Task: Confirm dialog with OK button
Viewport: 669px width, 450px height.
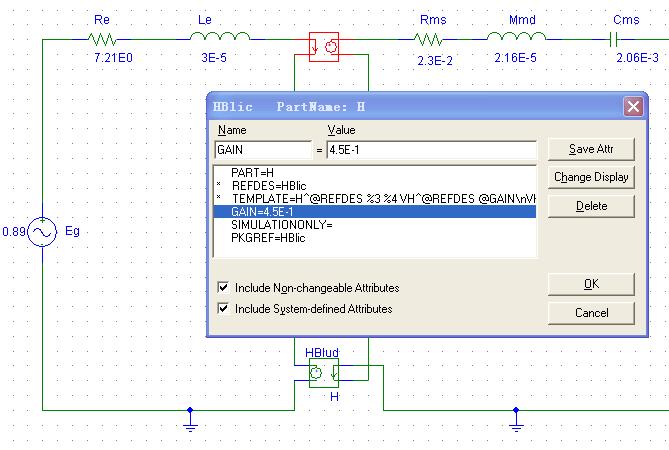Action: (591, 284)
